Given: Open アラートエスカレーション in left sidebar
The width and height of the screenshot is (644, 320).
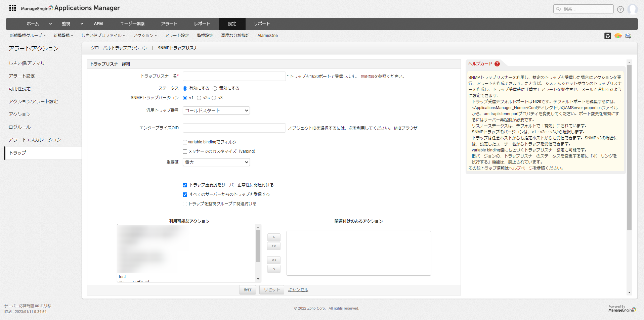Looking at the screenshot, I should coord(35,140).
